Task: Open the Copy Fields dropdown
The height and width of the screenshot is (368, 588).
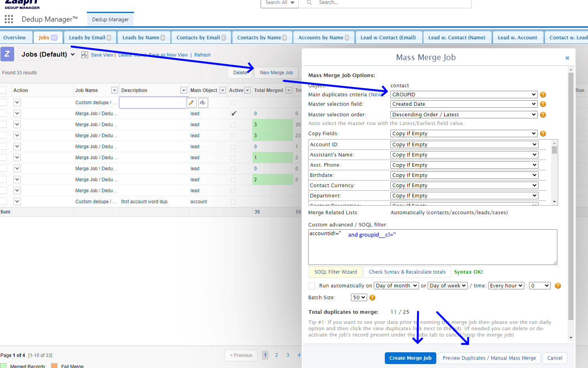Action: [x=464, y=134]
